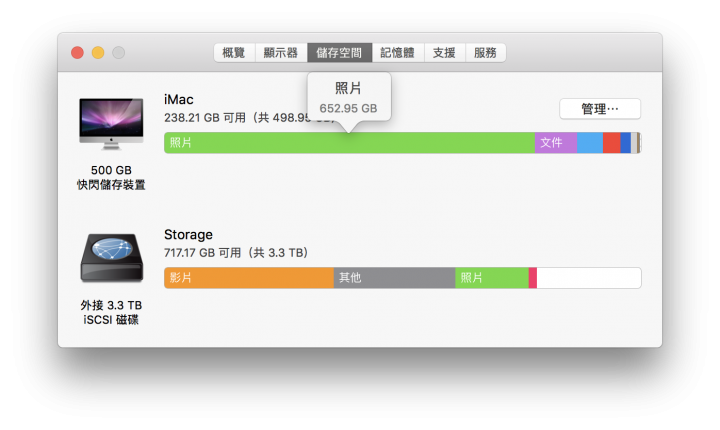Click the white free space in Storage bar
This screenshot has height=430, width=720.
(x=589, y=278)
